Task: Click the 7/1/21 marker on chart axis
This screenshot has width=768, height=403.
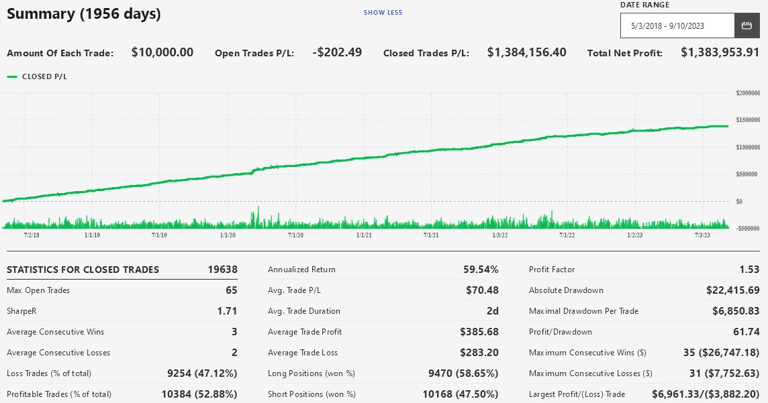Action: (431, 235)
